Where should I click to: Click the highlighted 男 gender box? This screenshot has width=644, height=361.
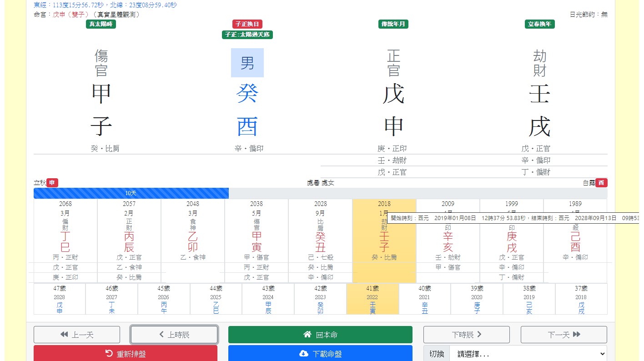point(247,63)
